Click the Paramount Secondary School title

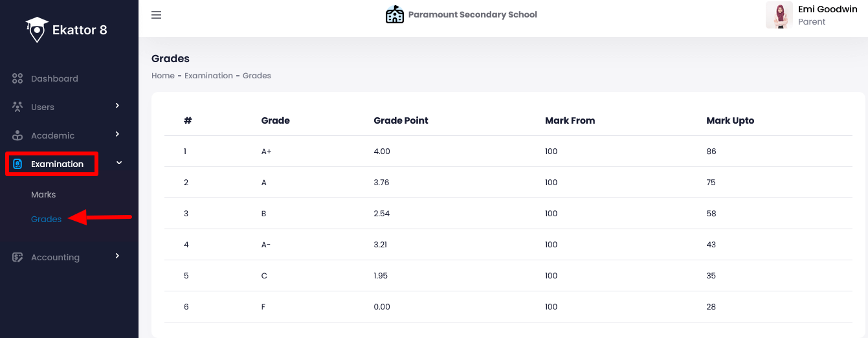coord(473,14)
